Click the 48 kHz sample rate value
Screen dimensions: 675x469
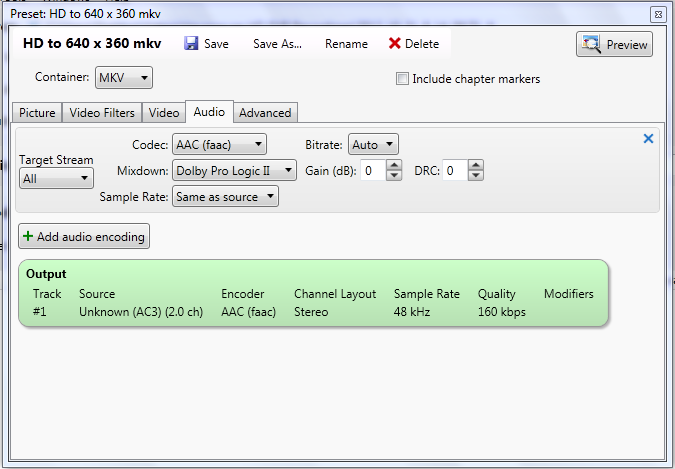[412, 312]
